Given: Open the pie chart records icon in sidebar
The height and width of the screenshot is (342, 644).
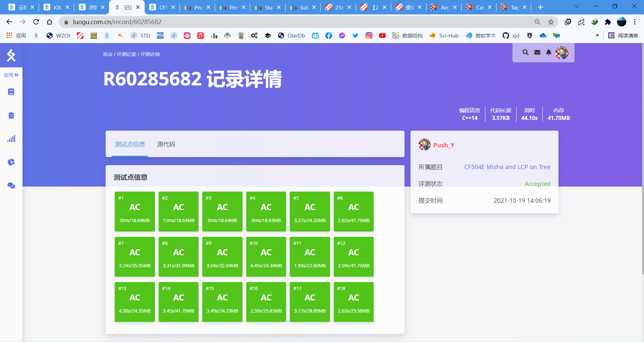Looking at the screenshot, I should [x=11, y=162].
